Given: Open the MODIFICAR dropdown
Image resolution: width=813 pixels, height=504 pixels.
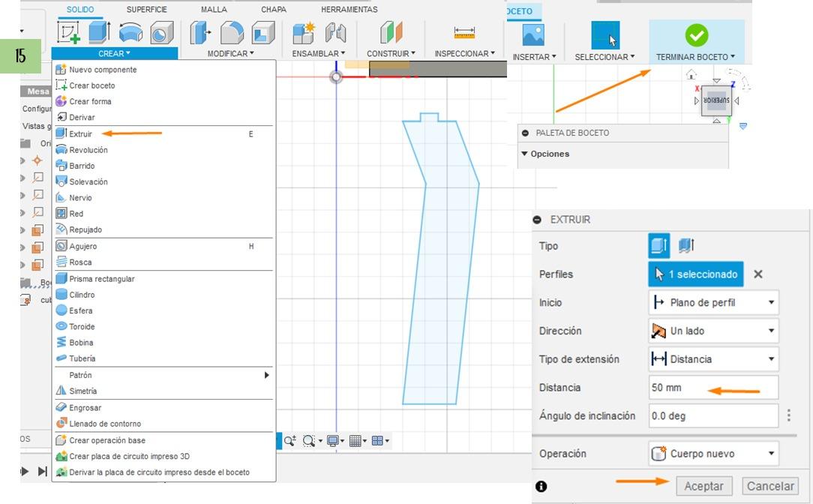Looking at the screenshot, I should (231, 53).
